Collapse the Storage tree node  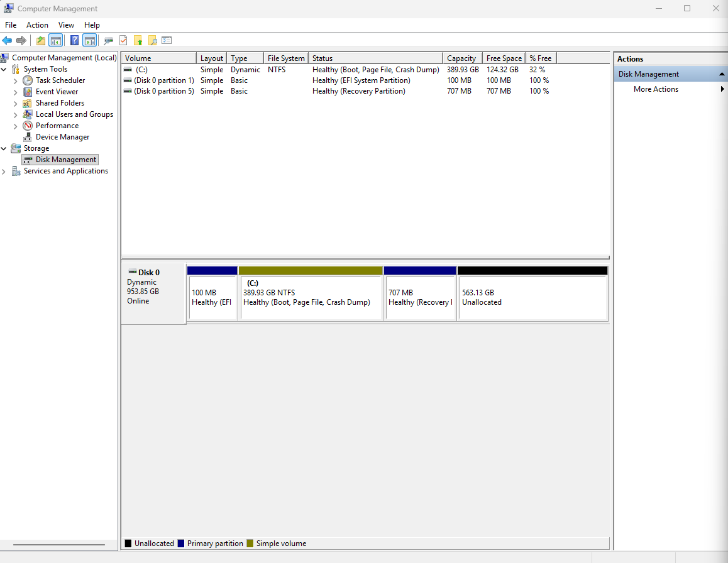pyautogui.click(x=4, y=149)
